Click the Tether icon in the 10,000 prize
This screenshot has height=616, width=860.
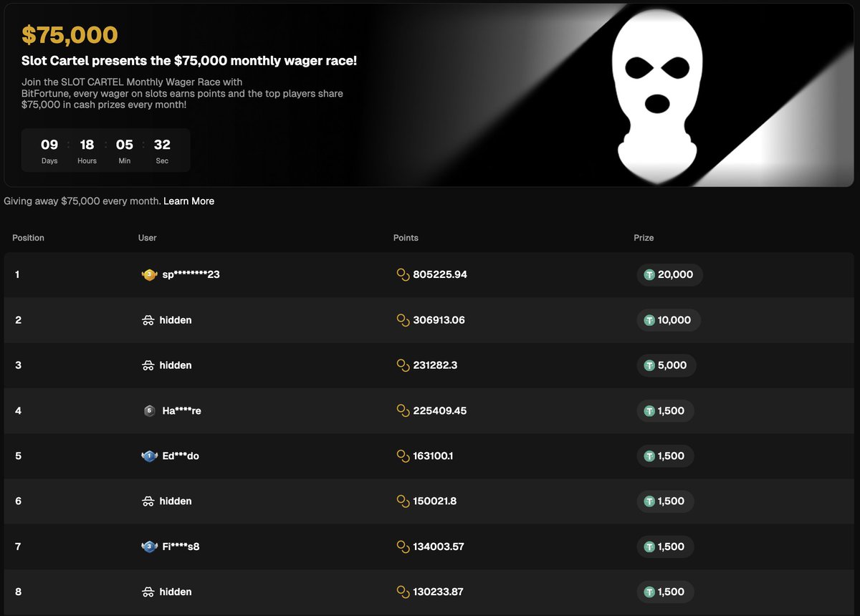[x=649, y=320]
